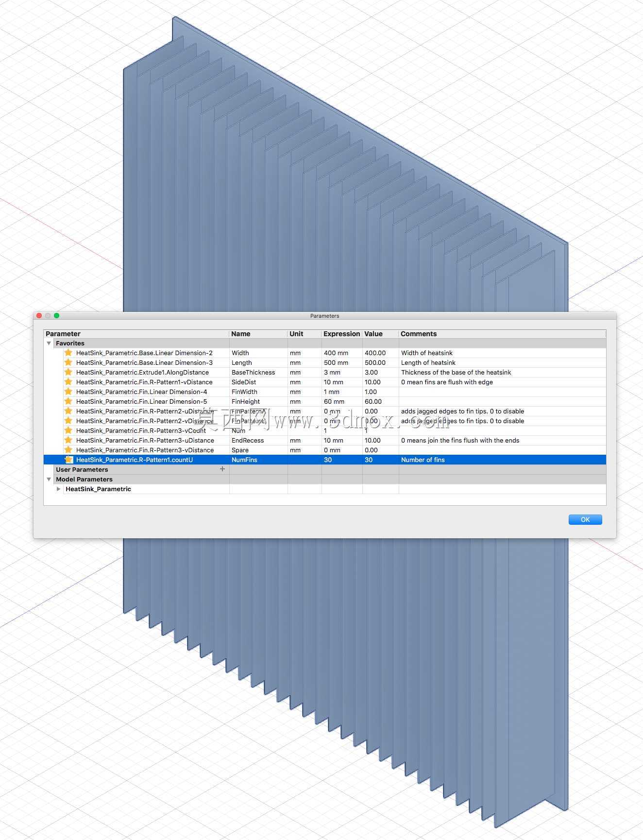Edit the NumFins expression cell
643x840 pixels.
coord(342,460)
